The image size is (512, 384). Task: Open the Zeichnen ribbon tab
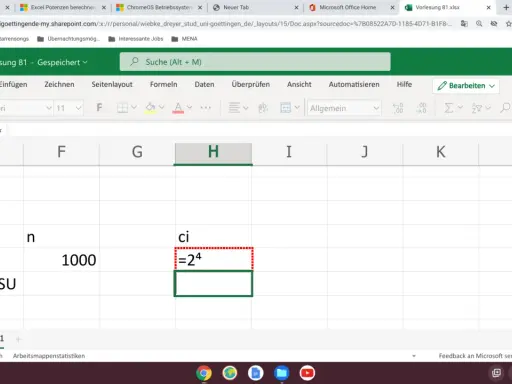[59, 84]
